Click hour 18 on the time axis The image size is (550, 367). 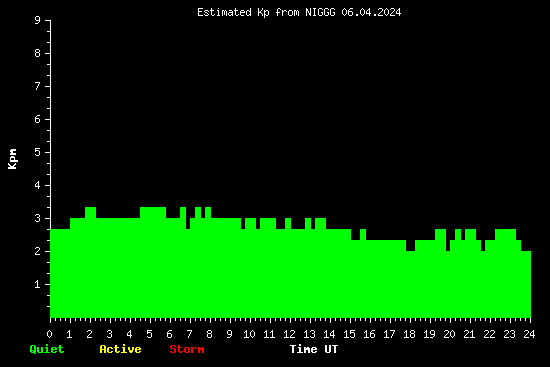coord(409,334)
